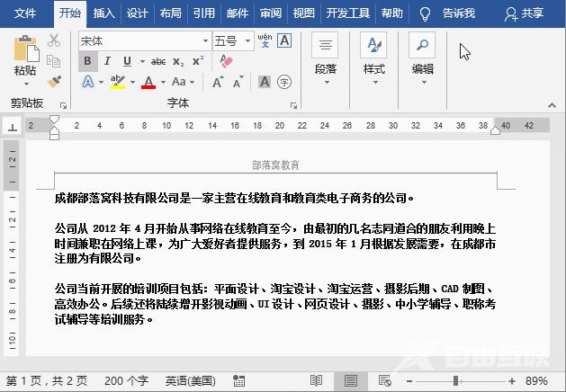Screen dimensions: 566x392
Task: Toggle Underline formatting
Action: coord(127,61)
